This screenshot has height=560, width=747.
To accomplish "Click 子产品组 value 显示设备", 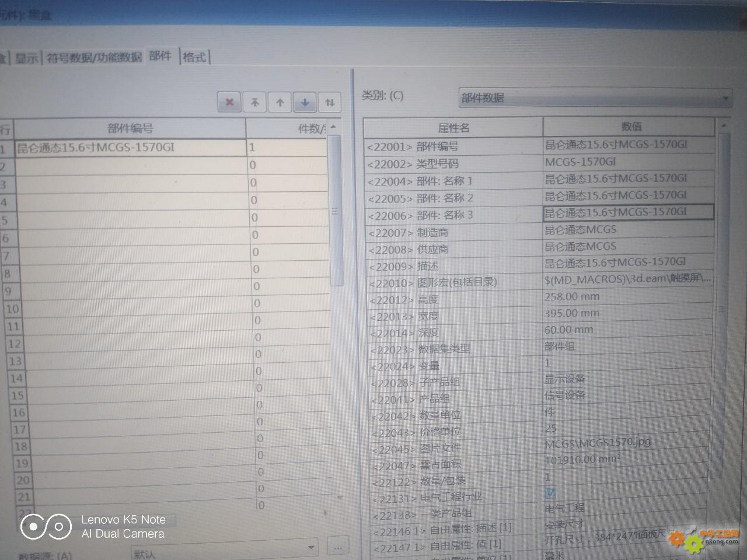I will tap(628, 379).
